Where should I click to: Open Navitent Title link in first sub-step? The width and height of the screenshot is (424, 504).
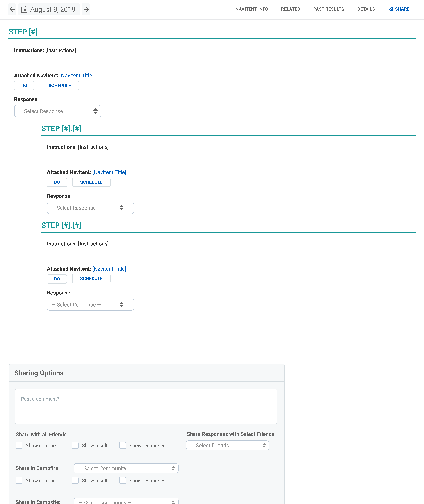(x=109, y=172)
